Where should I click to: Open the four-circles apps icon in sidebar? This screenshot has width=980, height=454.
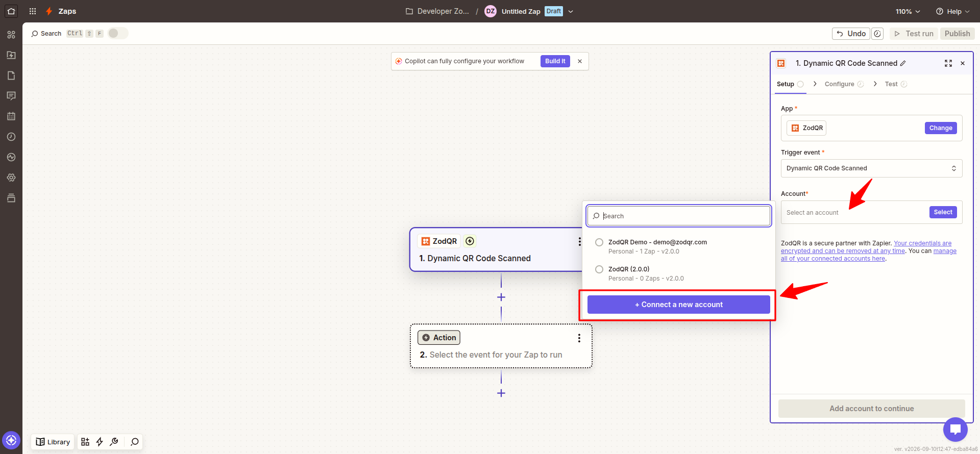pos(11,35)
